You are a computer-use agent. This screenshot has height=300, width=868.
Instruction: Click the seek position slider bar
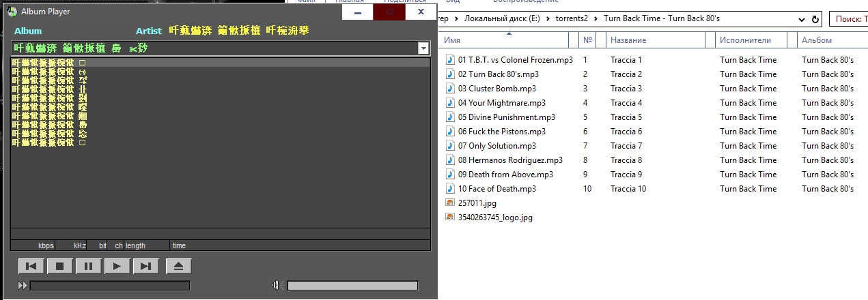pos(110,286)
